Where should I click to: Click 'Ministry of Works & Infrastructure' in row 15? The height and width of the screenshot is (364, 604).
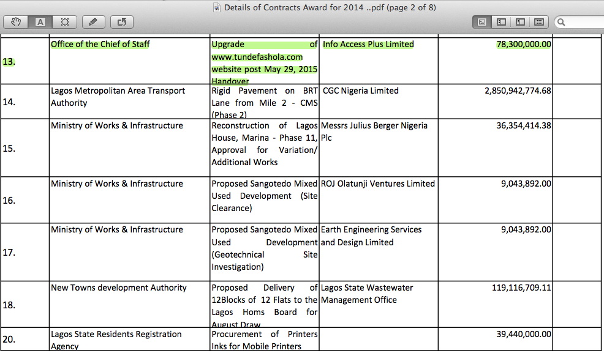[x=117, y=125]
